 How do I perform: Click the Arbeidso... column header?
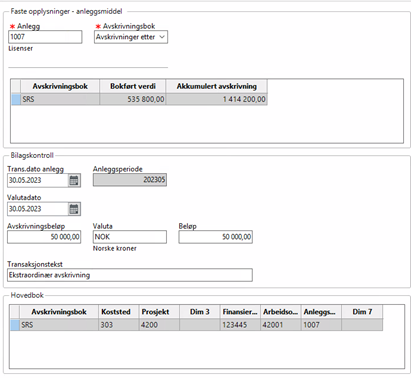pyautogui.click(x=281, y=312)
